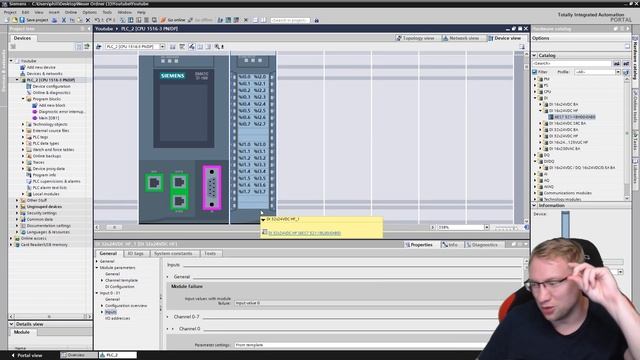Expand the DQ catalog folder
The height and width of the screenshot is (360, 640).
click(x=535, y=155)
